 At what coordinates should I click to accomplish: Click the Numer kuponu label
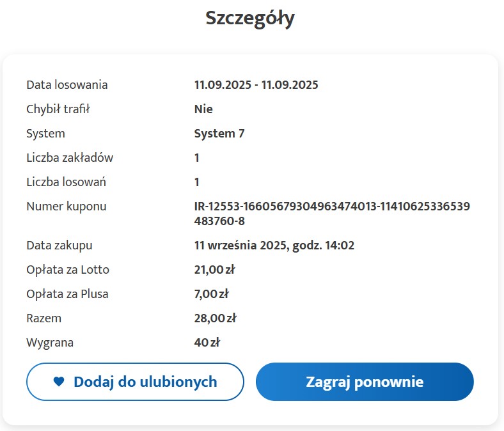[67, 207]
